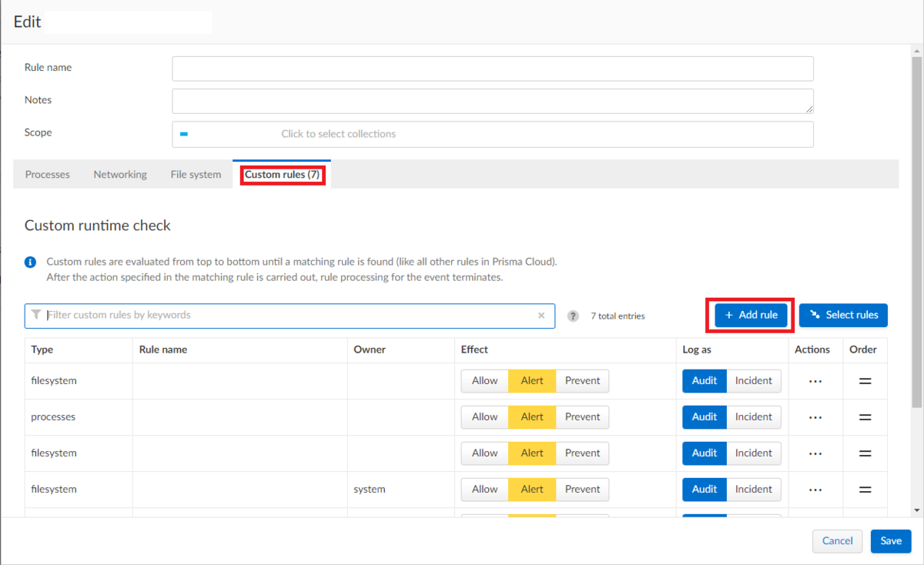Log the first filesystem rule as Incident

pyautogui.click(x=754, y=381)
